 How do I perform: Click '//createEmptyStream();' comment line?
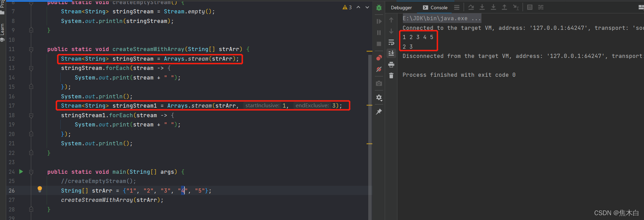click(98, 181)
